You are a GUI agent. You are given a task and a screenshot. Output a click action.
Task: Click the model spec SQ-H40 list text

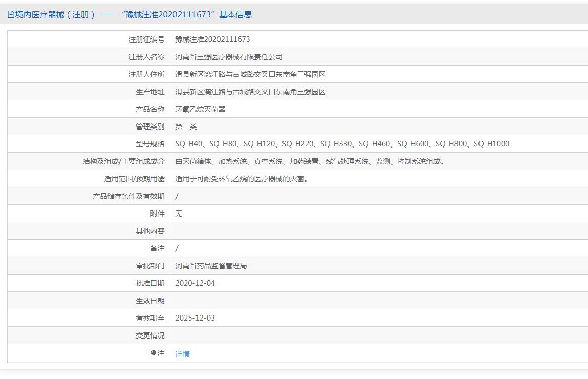point(342,144)
